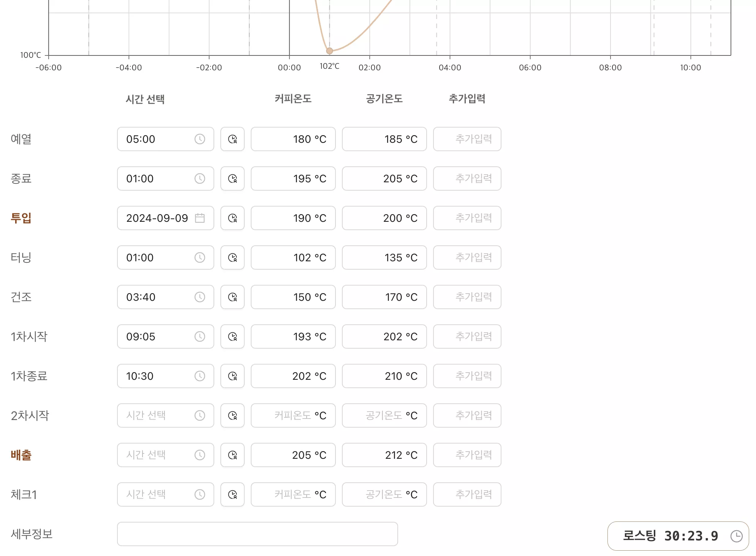Open the clock picker in 체크1 time field
The height and width of the screenshot is (556, 756).
pos(200,494)
